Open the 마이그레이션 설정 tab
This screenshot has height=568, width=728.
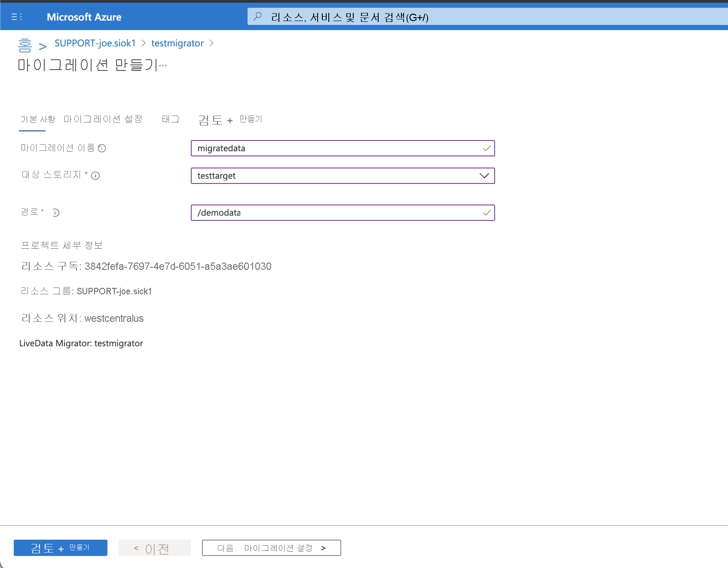point(103,119)
